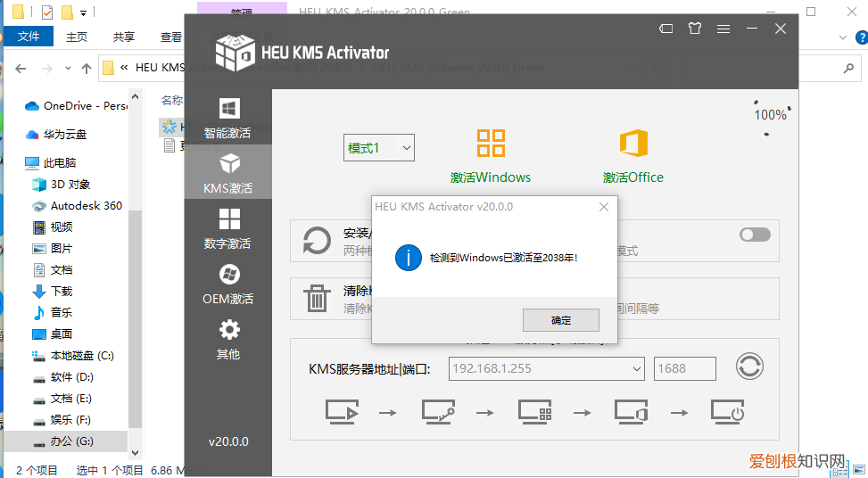Select the KMS激活 sidebar item

(x=227, y=173)
